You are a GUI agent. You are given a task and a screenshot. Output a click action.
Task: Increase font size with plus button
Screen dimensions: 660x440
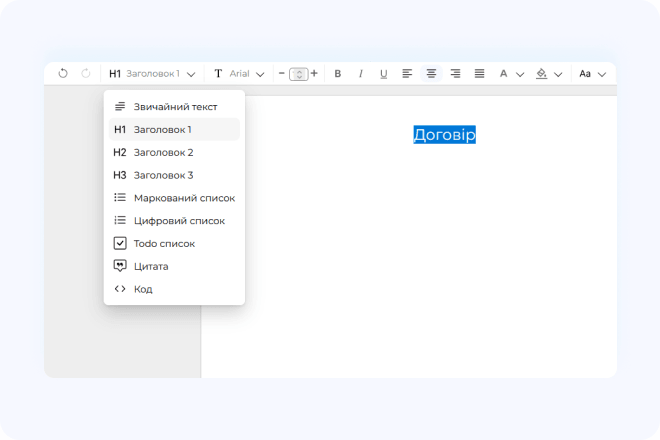click(x=314, y=74)
